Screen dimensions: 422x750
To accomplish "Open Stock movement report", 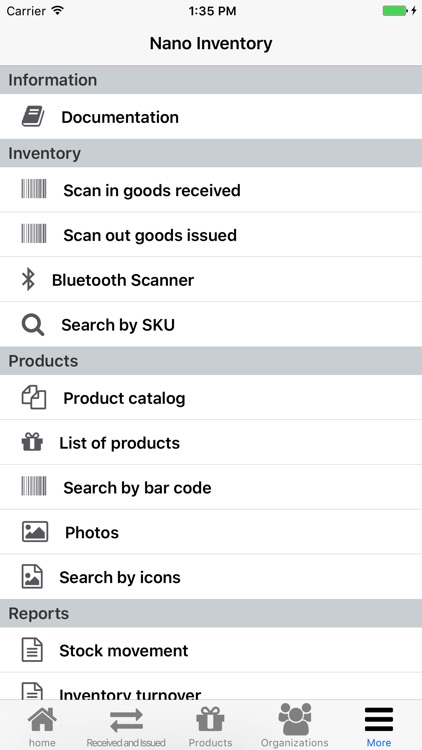I will (x=211, y=650).
